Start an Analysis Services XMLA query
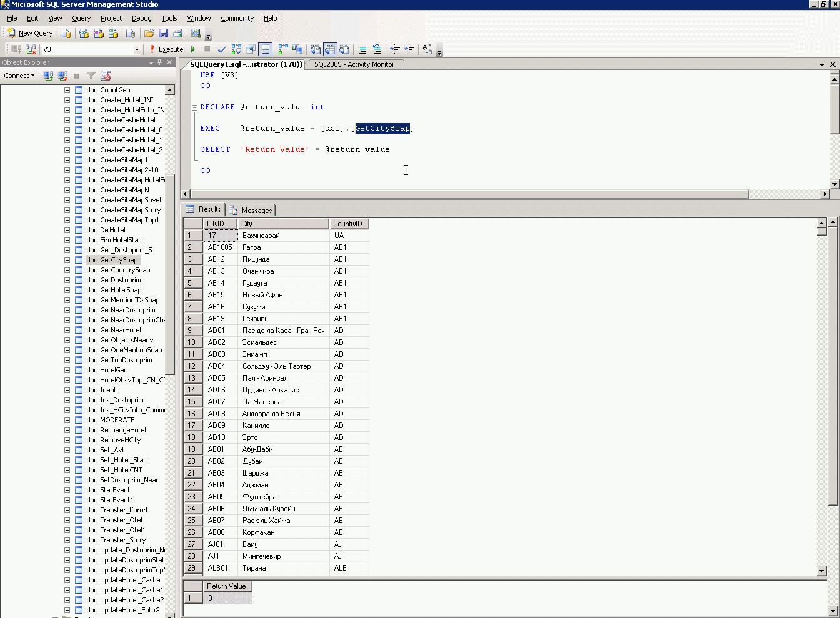Viewport: 840px width, 618px height. 113,33
